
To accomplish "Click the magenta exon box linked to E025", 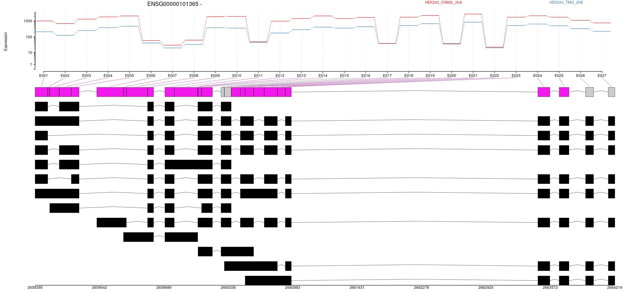I will point(564,92).
